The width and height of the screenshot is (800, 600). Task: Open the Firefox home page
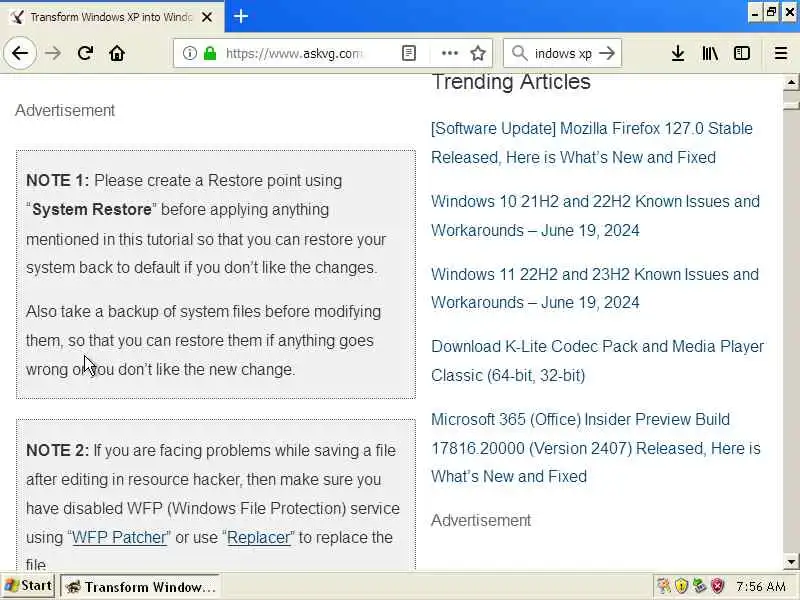coord(117,53)
